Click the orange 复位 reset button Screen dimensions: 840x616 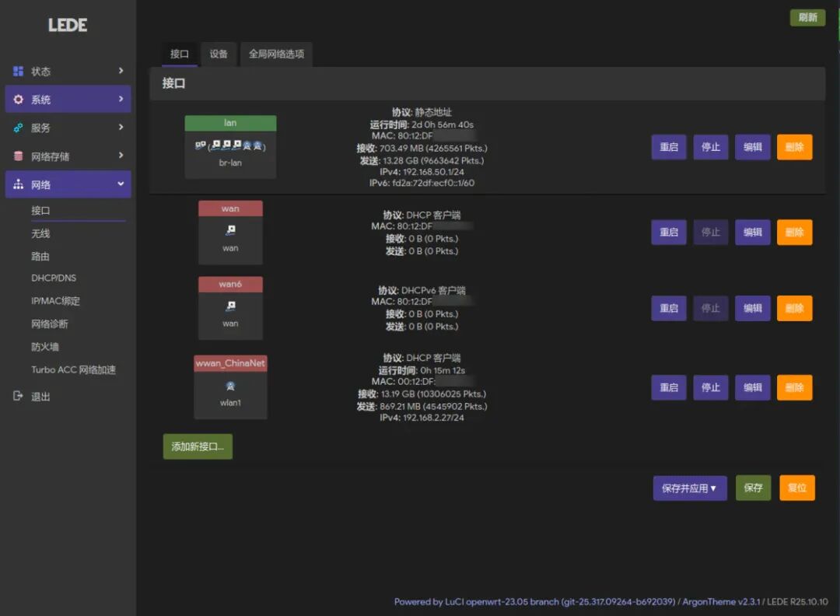797,488
